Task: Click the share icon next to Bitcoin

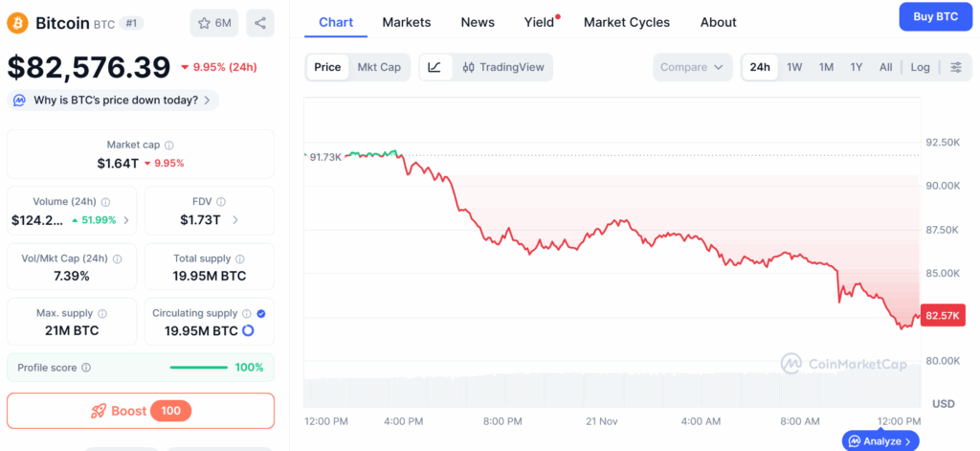Action: point(260,22)
